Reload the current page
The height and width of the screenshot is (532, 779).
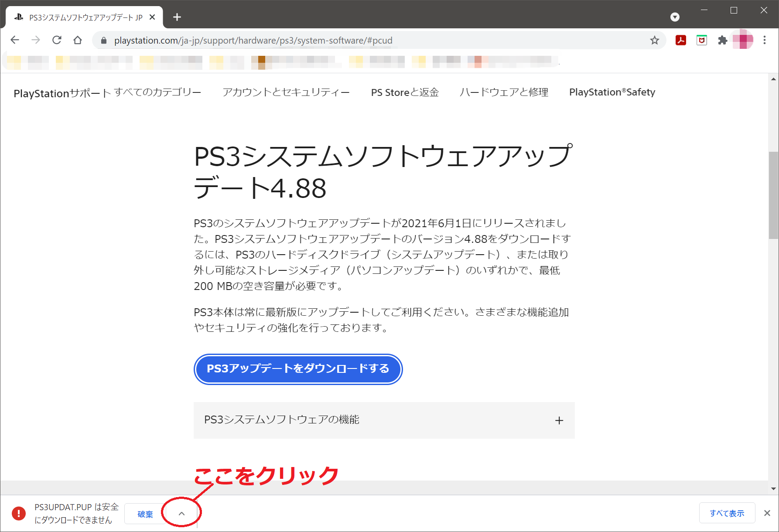(x=57, y=40)
